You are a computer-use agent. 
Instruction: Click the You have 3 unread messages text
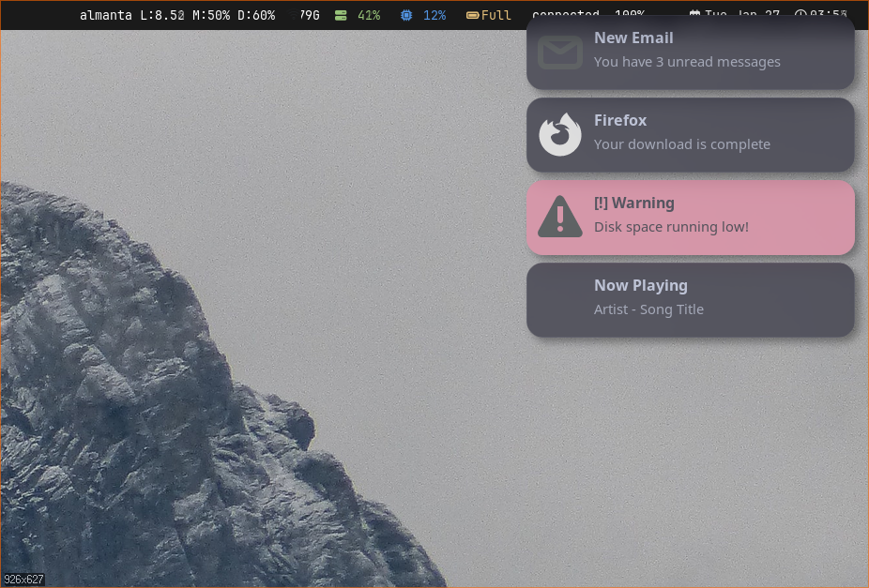pyautogui.click(x=686, y=61)
